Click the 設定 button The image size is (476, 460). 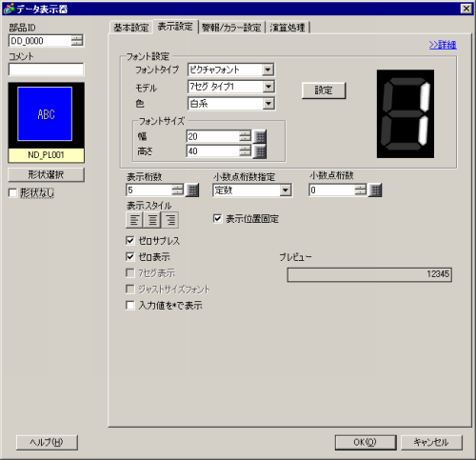pyautogui.click(x=324, y=90)
